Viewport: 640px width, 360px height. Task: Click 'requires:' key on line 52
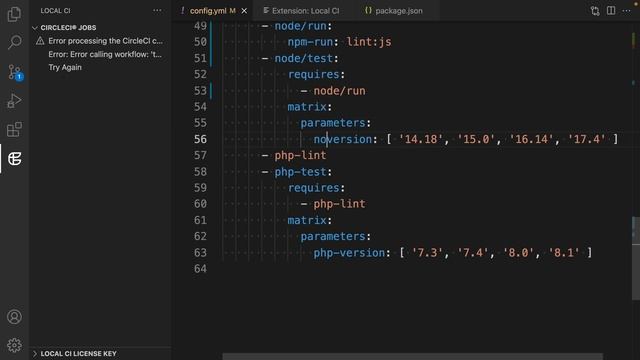coord(316,74)
